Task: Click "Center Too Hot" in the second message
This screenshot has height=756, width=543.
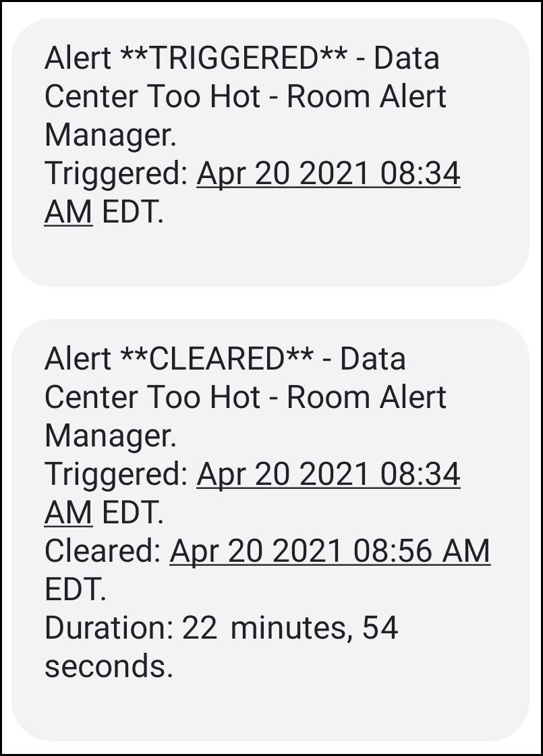Action: click(x=152, y=397)
